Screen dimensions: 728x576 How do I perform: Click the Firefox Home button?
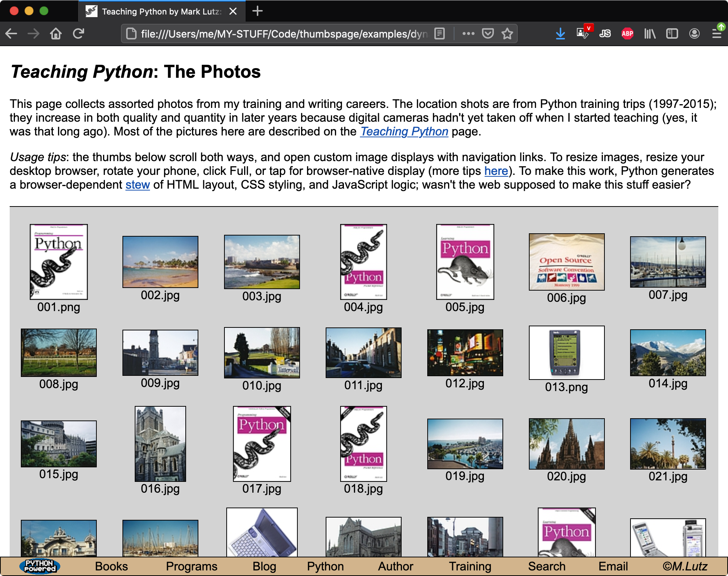[x=56, y=34]
